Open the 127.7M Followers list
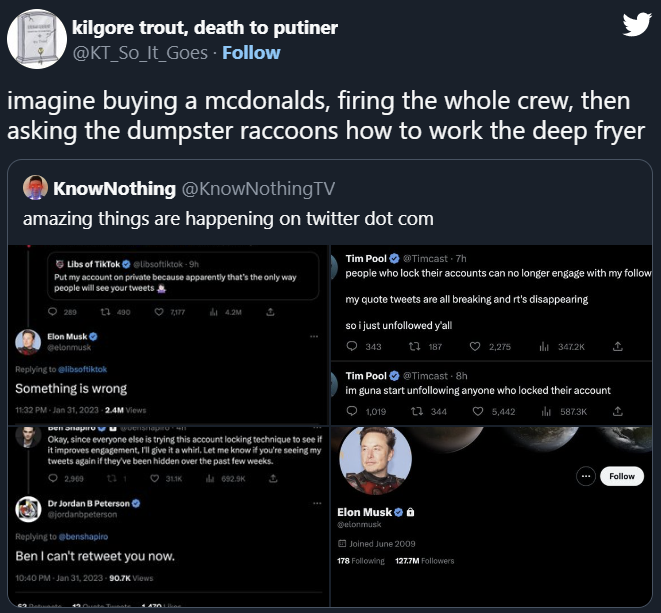661x613 pixels. coord(427,561)
